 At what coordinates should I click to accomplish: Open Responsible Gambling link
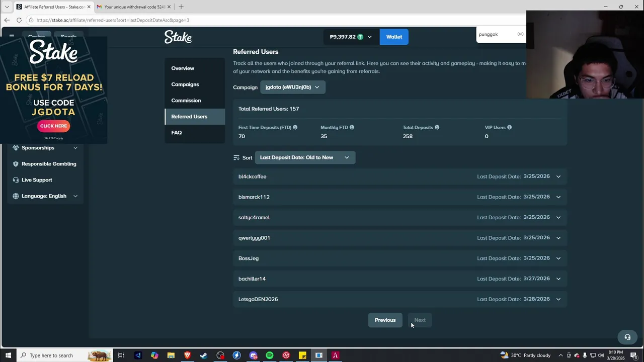[x=49, y=164]
